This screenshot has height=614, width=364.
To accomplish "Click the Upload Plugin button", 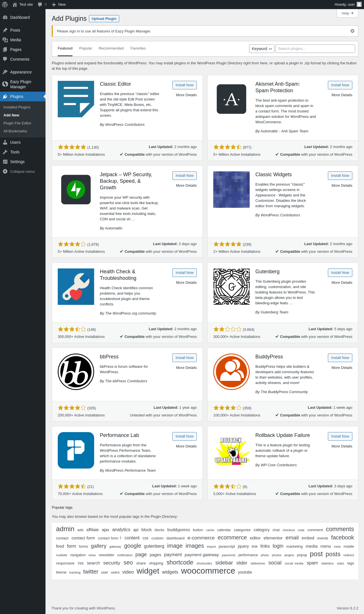I will tap(104, 19).
